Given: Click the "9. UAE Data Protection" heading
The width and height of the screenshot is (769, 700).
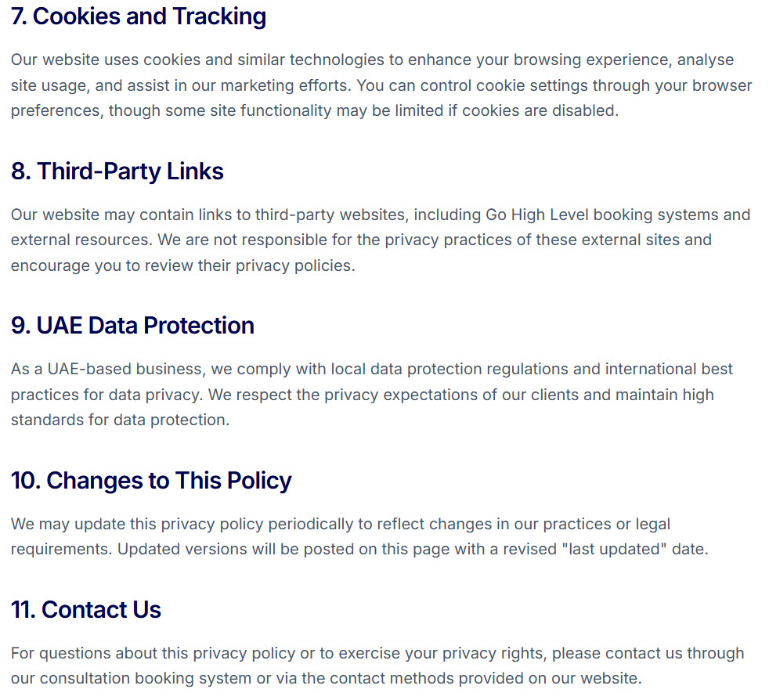Looking at the screenshot, I should click(132, 326).
